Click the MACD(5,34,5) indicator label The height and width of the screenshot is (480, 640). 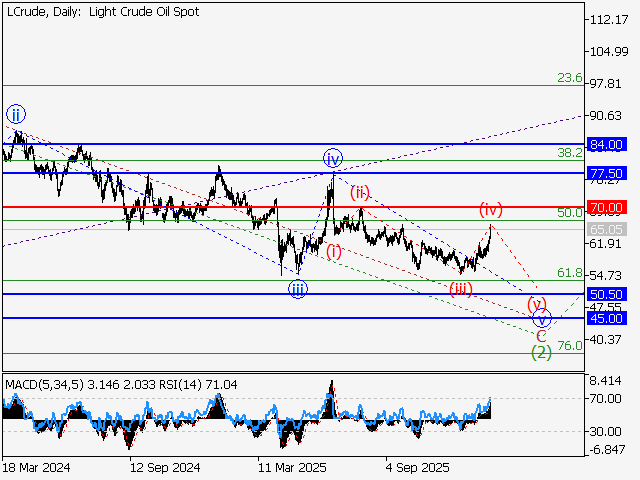click(x=44, y=383)
